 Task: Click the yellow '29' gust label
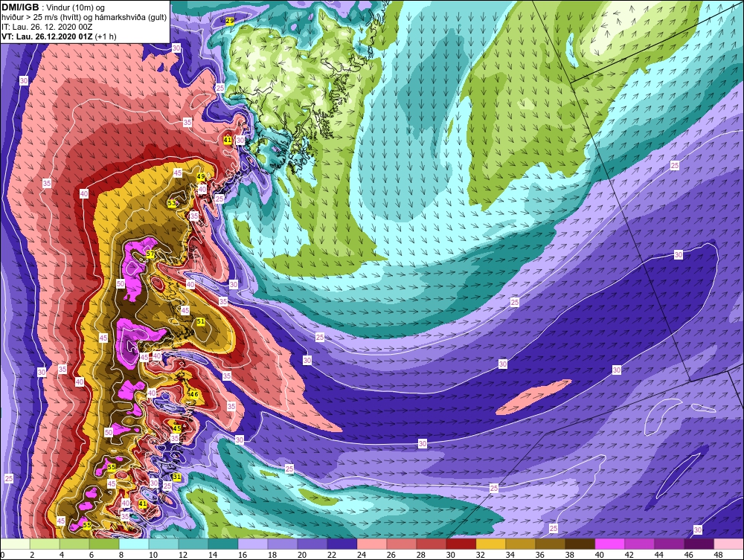coord(230,22)
